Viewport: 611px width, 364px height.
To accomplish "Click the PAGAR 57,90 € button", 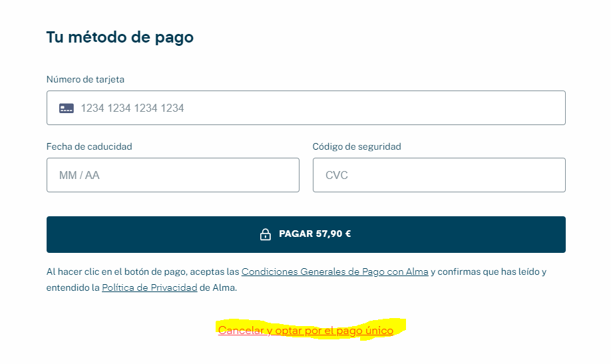I will coord(306,235).
